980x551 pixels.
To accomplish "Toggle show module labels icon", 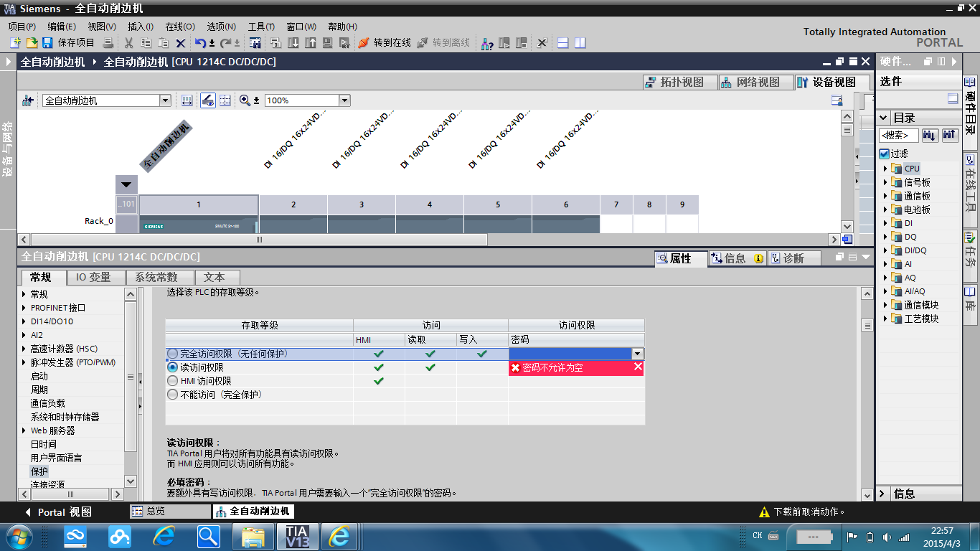I will (x=187, y=100).
